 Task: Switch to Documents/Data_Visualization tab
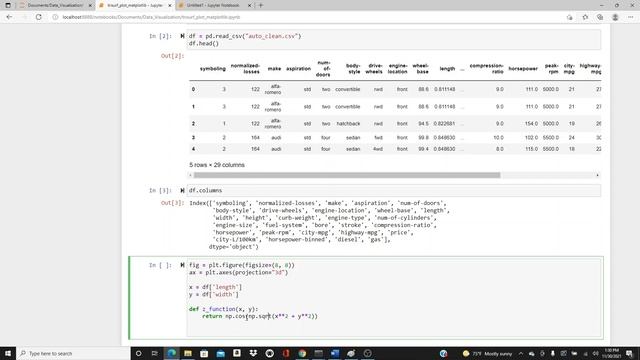pyautogui.click(x=55, y=5)
